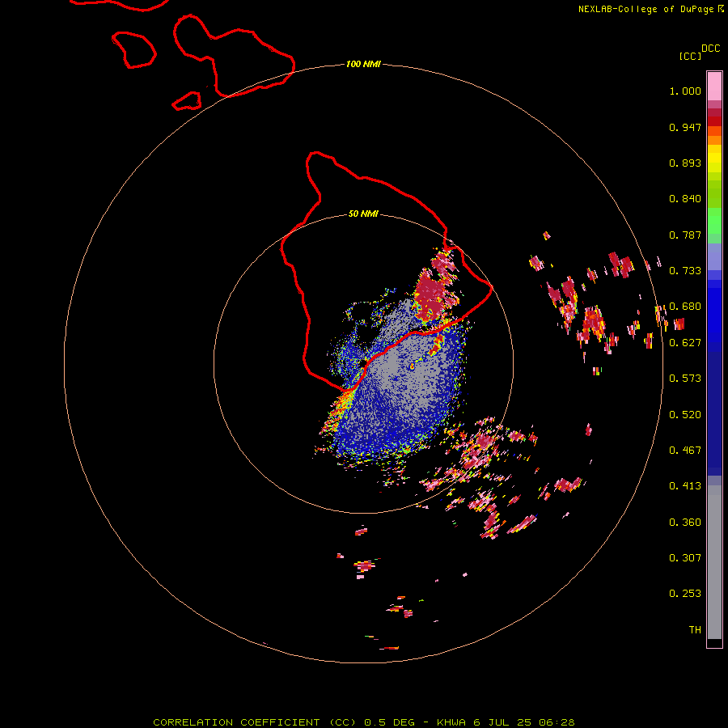
Task: Pick the bright red swatch in the color scale
Action: (x=714, y=121)
